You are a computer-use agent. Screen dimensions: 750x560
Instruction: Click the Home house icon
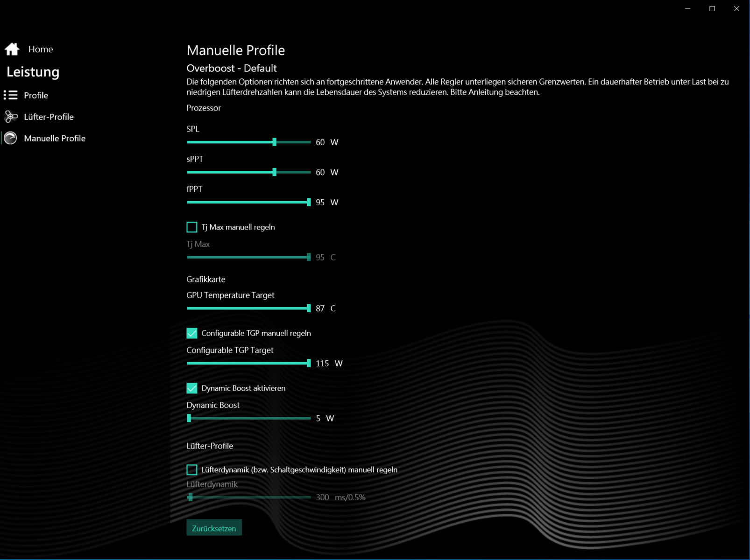click(12, 49)
